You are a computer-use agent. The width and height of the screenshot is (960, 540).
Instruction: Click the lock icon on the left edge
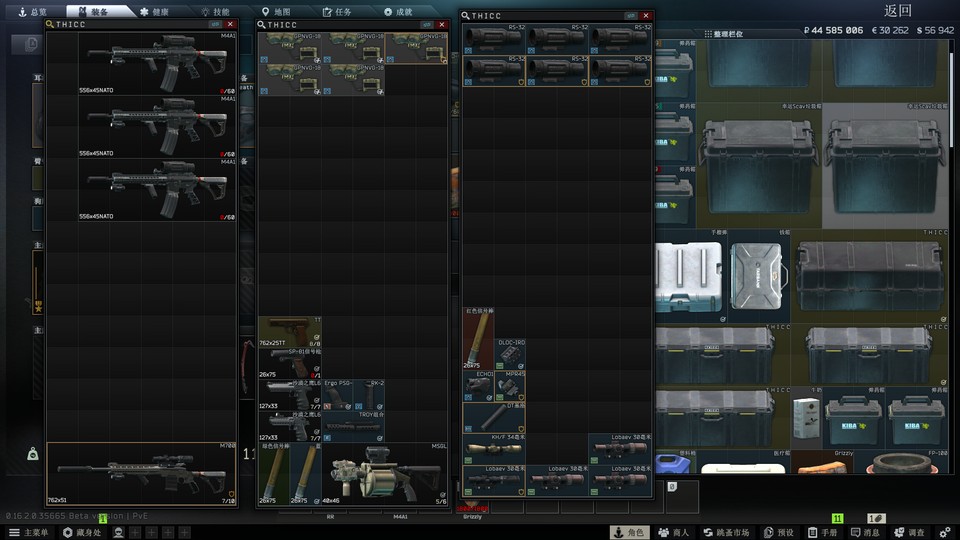click(x=32, y=454)
